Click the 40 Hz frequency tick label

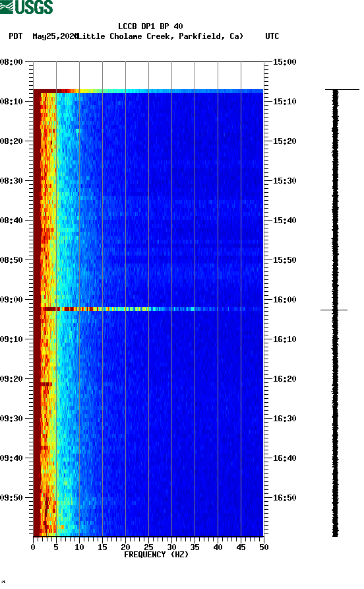point(218,547)
